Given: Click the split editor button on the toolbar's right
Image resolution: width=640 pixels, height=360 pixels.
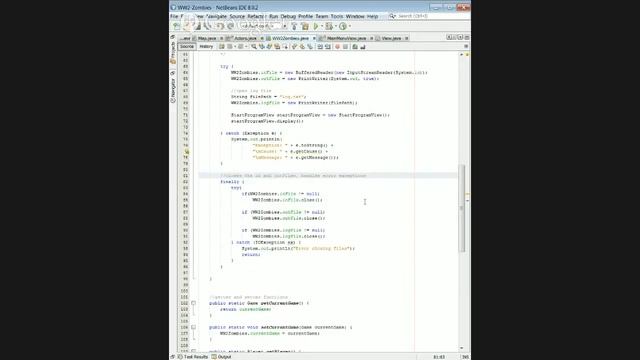Looking at the screenshot, I should pyautogui.click(x=466, y=46).
